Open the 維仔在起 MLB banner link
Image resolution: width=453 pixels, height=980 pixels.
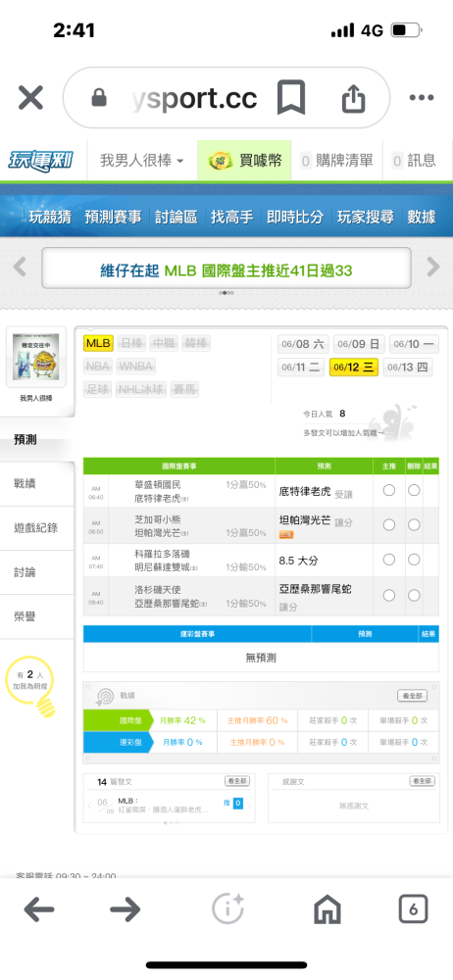point(226,270)
